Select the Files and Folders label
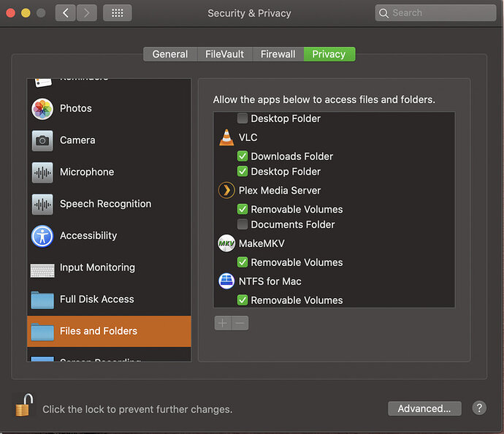Image resolution: width=504 pixels, height=434 pixels. [99, 331]
